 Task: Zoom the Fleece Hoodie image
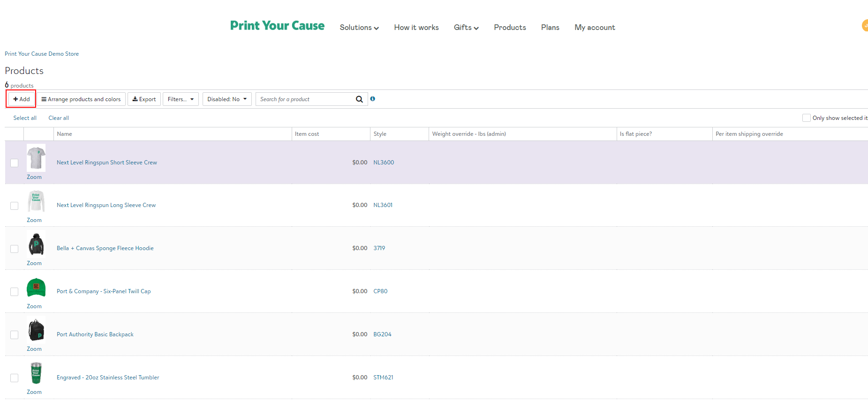click(x=34, y=263)
